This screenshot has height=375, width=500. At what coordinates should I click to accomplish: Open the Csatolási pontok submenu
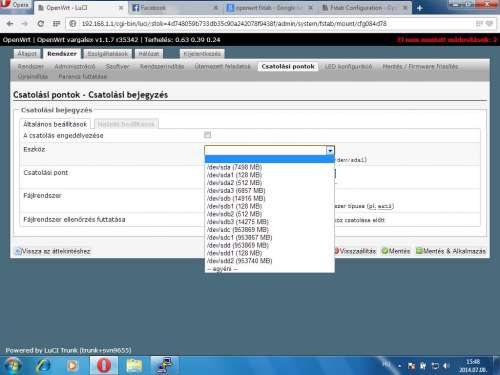(288, 66)
